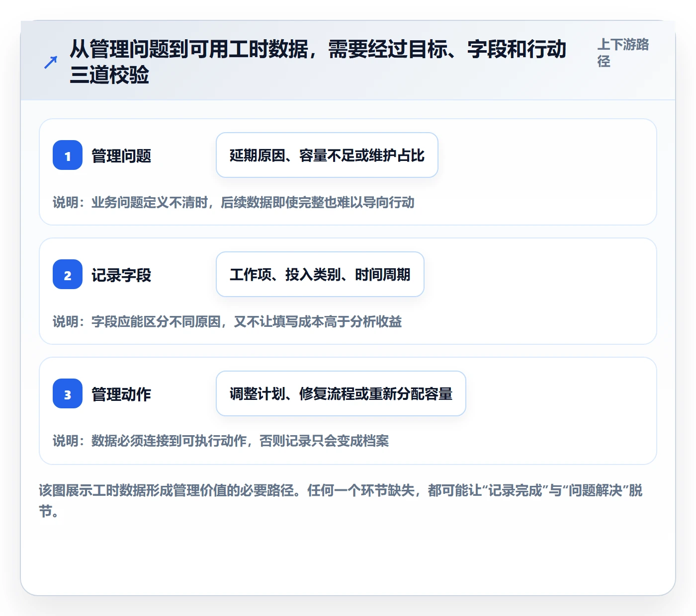Click the 调整计划、修复流程或重新分配容量 chip
Viewport: 696px width, 616px height.
341,393
